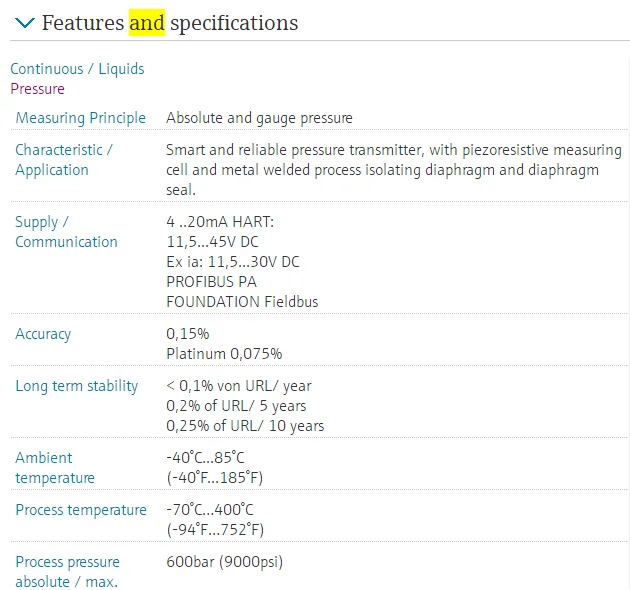Click the -70°C...400°C process temperature value
The width and height of the screenshot is (630, 590).
point(210,510)
